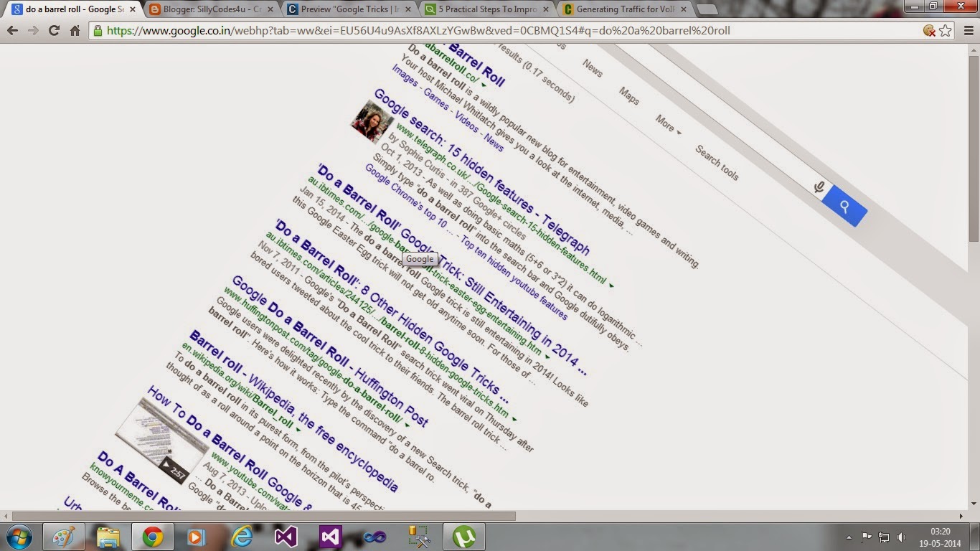Select the rotated Maps search tab
This screenshot has width=980, height=551.
coord(628,96)
